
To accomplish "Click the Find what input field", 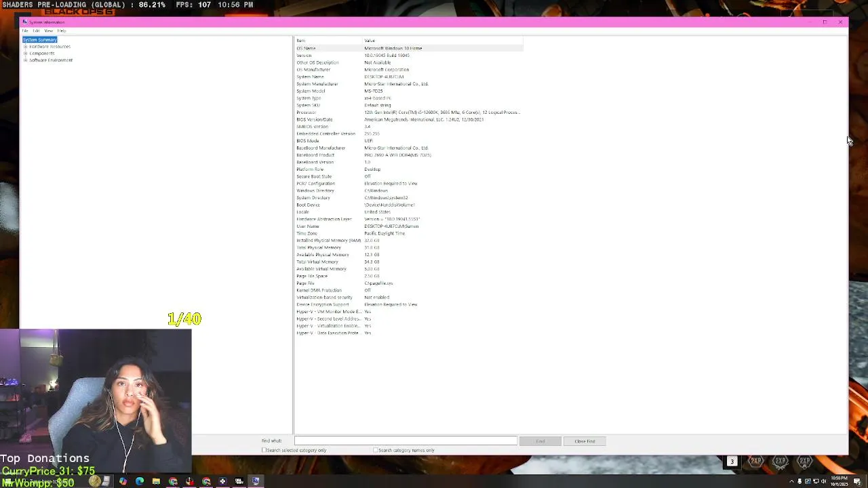I will coord(406,441).
